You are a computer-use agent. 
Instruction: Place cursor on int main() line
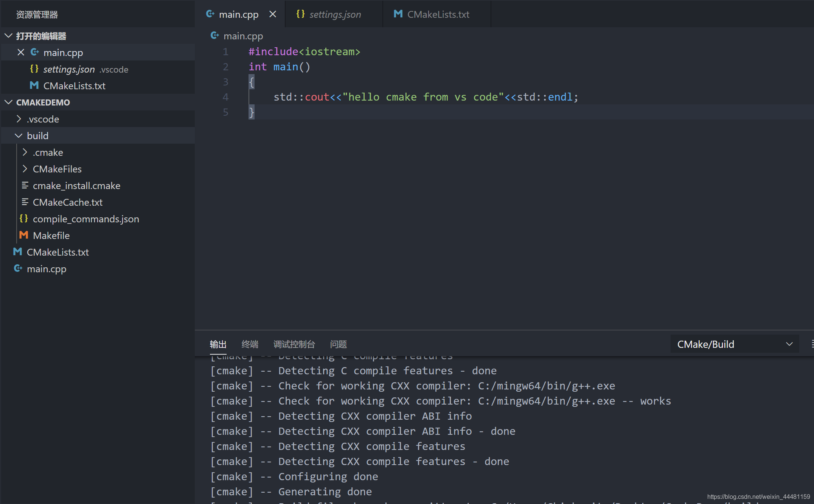(280, 67)
